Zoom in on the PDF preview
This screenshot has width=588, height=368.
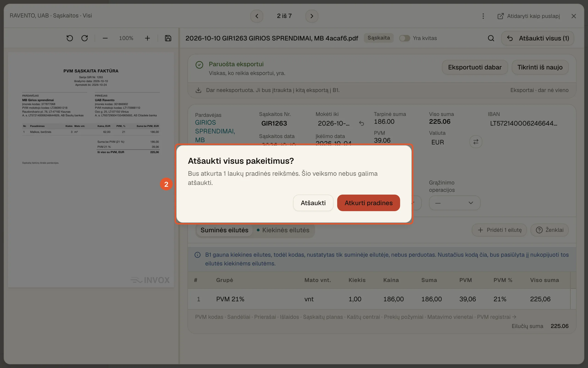coord(147,38)
